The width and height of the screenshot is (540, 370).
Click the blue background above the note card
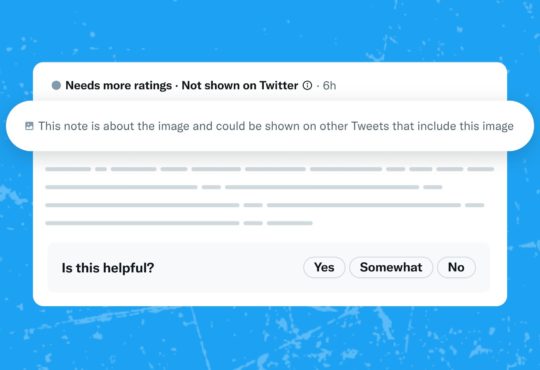click(270, 29)
